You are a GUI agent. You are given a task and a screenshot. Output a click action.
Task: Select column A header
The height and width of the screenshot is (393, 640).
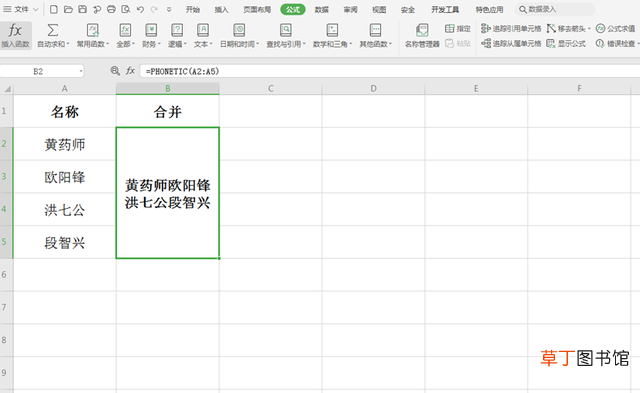pyautogui.click(x=64, y=89)
